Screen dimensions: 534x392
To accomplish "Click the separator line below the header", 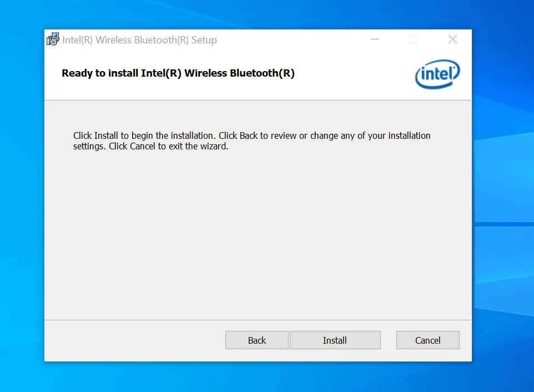I will (x=255, y=100).
